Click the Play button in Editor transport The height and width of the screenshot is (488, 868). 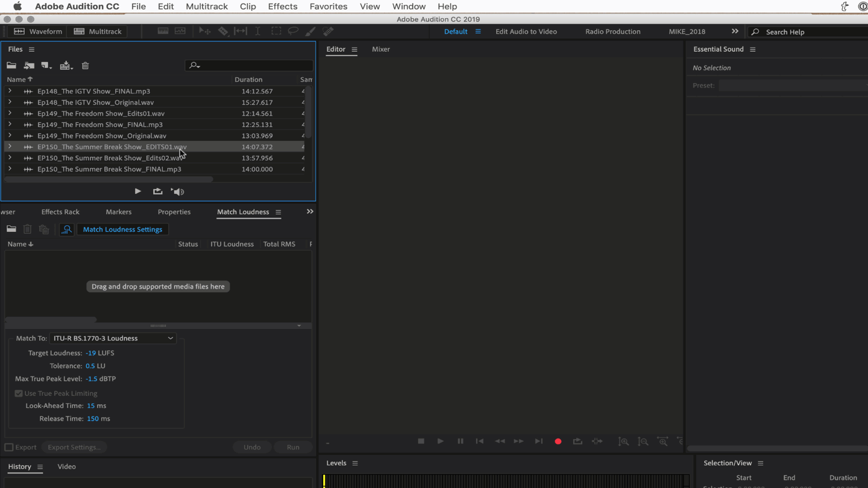point(441,442)
